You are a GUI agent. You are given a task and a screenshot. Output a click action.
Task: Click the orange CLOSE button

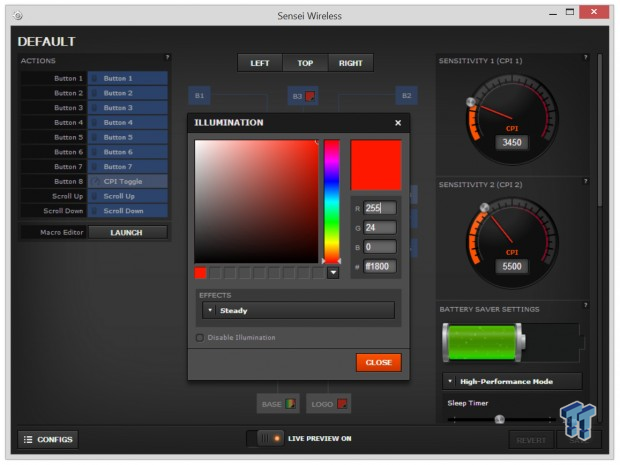coord(378,362)
